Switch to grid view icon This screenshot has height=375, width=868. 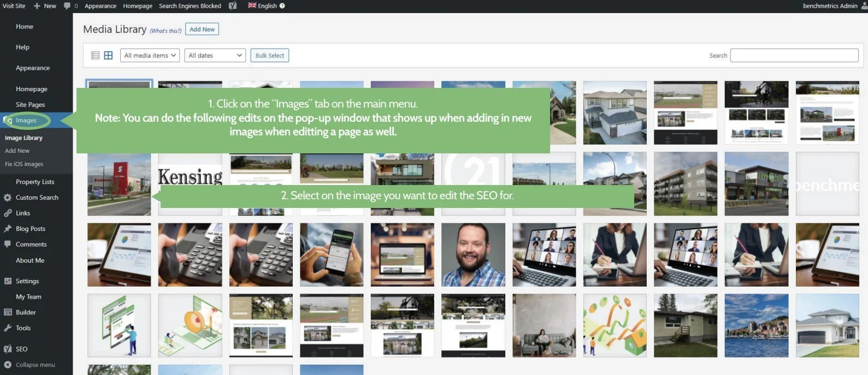coord(108,55)
